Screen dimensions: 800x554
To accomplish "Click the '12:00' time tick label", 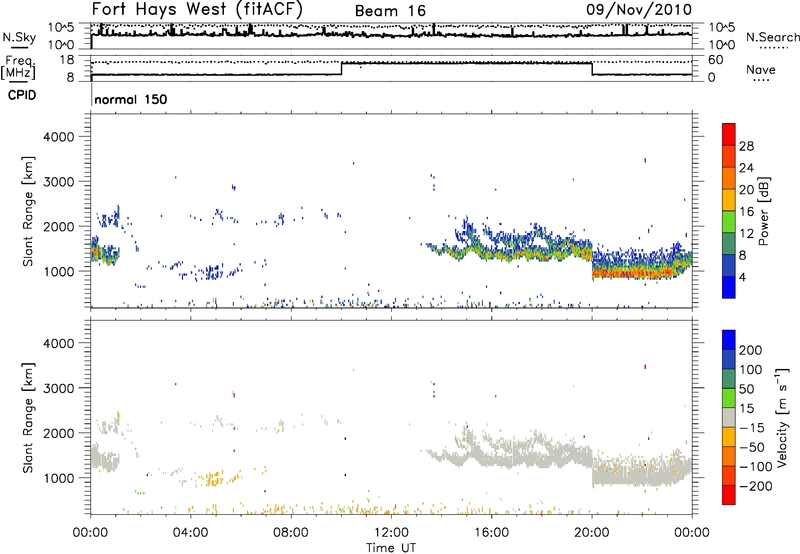I will 391,533.
